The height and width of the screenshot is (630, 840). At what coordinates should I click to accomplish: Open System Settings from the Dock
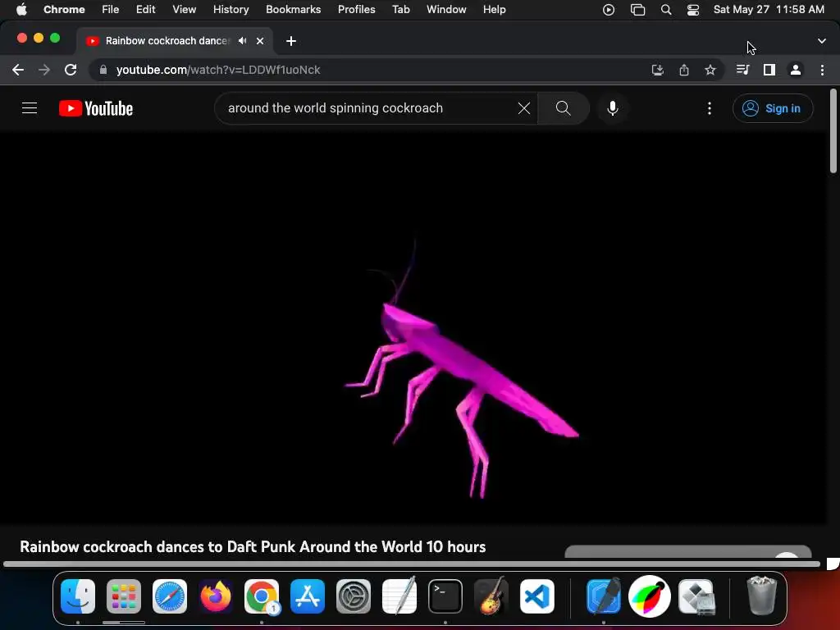354,596
